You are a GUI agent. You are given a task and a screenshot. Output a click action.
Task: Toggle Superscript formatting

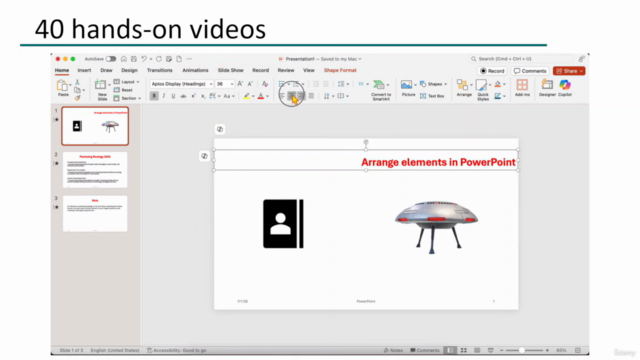point(193,96)
